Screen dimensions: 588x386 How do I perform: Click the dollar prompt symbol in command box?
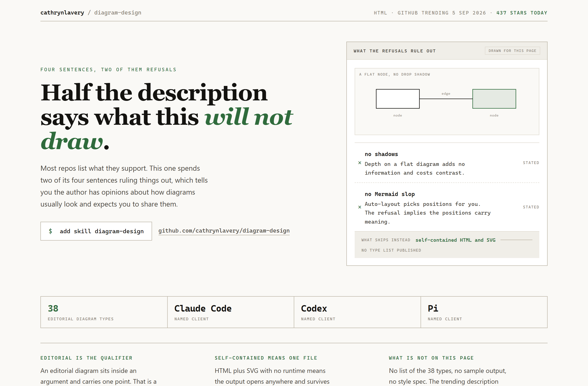50,231
